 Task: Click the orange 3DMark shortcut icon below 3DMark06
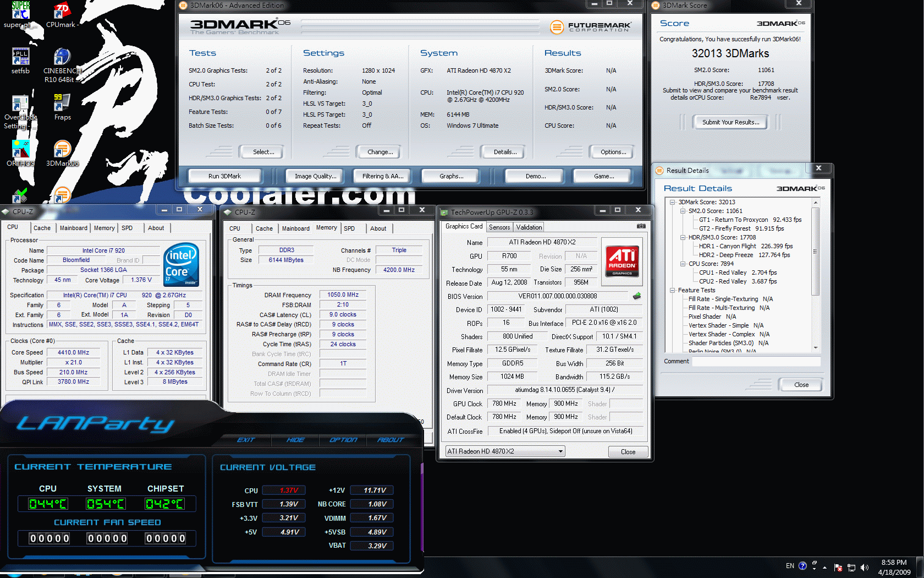click(62, 195)
